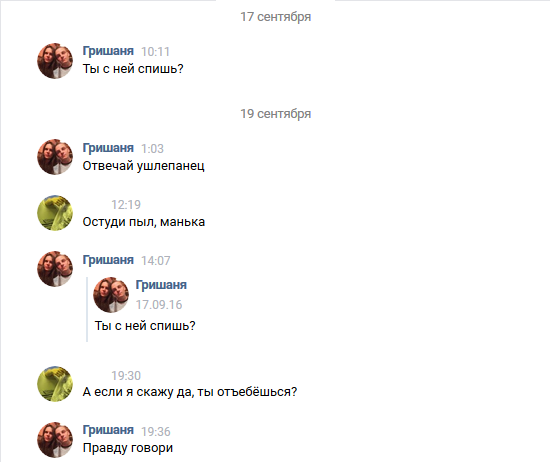Image resolution: width=550 pixels, height=462 pixels.
Task: Select the message 'Правду говори'
Action: 128,448
